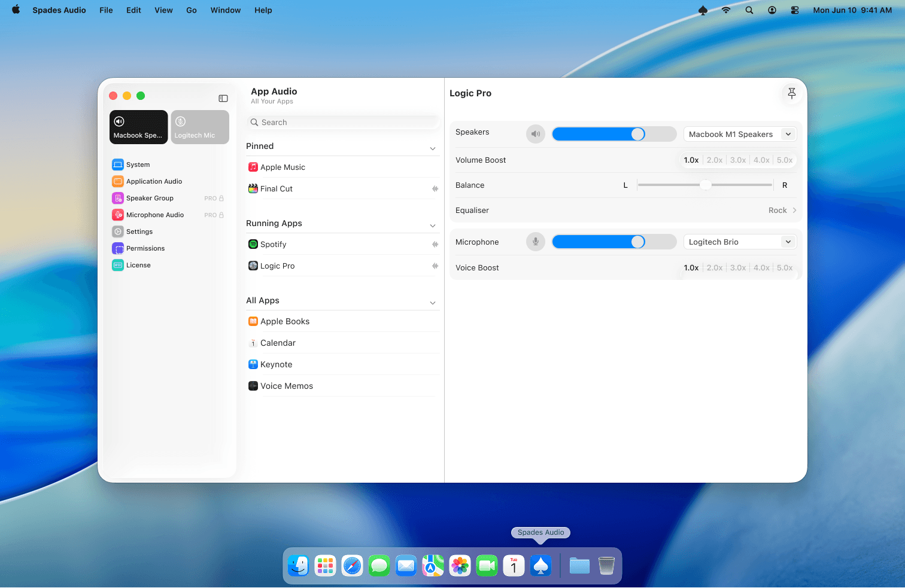Mute the Speakers output for Logic Pro
Image resolution: width=905 pixels, height=588 pixels.
pyautogui.click(x=536, y=134)
